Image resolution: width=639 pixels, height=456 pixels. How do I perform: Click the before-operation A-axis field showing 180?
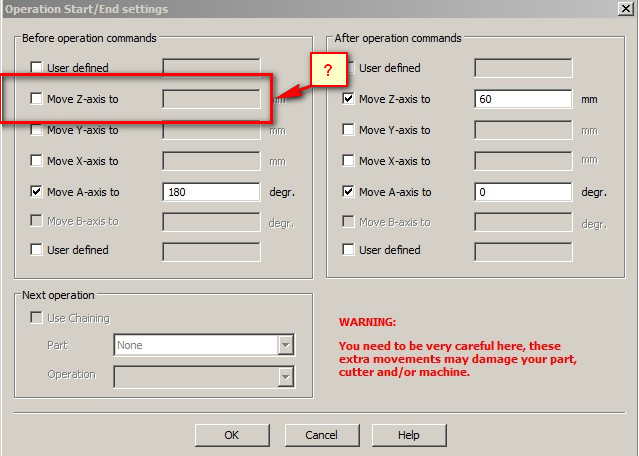pos(211,192)
